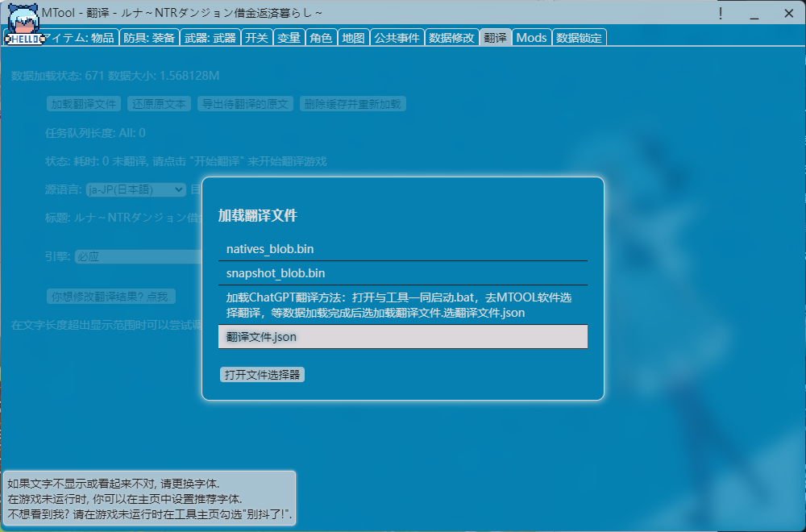The image size is (806, 532).
Task: Click the 还原原文本 button
Action: [159, 104]
